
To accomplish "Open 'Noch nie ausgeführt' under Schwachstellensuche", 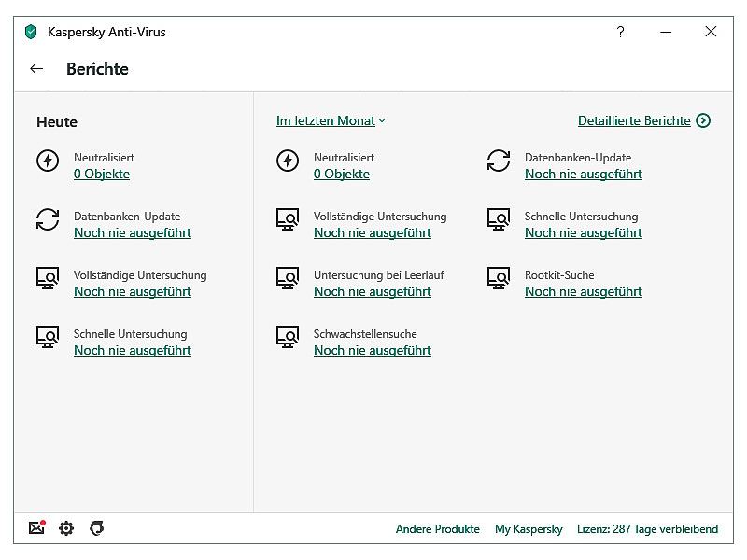I will (373, 351).
